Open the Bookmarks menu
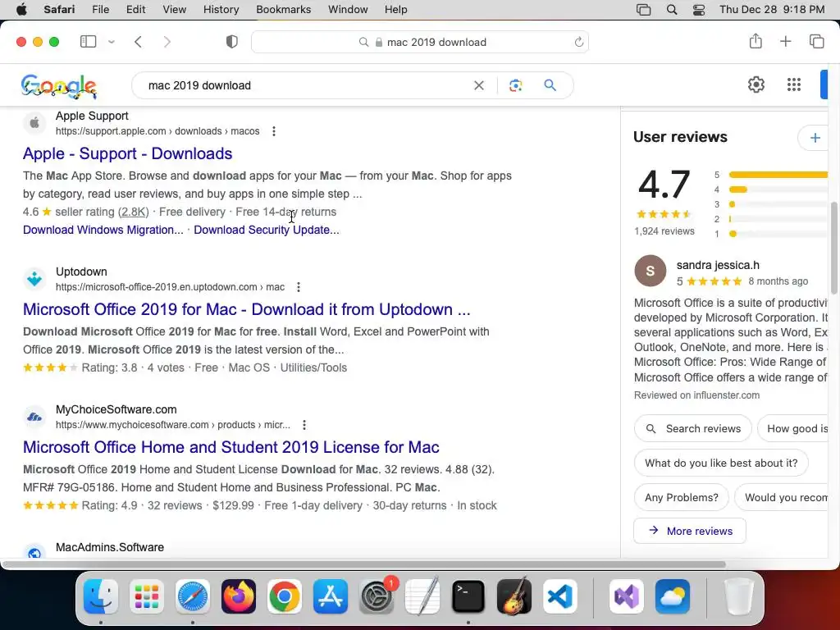Viewport: 840px width, 630px height. click(x=283, y=10)
